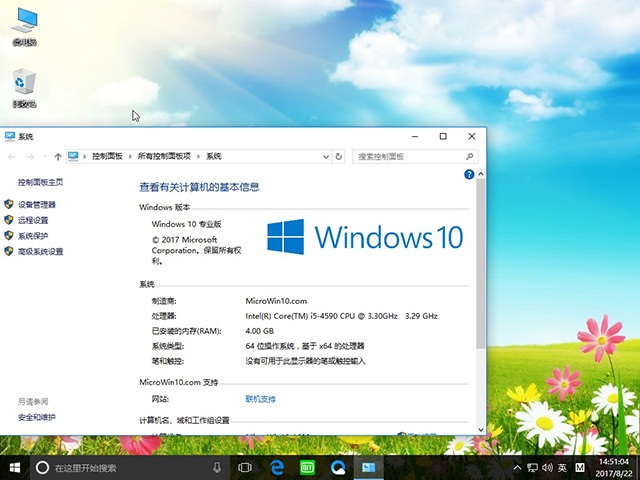Click the M input method tray icon

click(580, 468)
